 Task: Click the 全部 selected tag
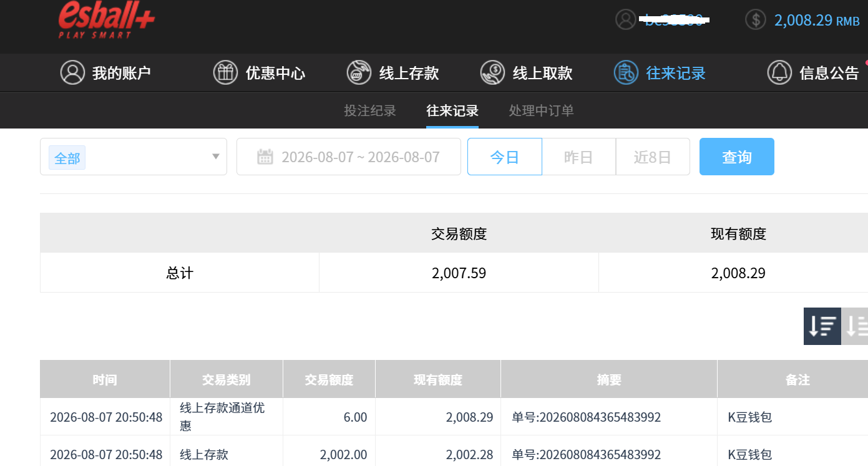click(67, 158)
